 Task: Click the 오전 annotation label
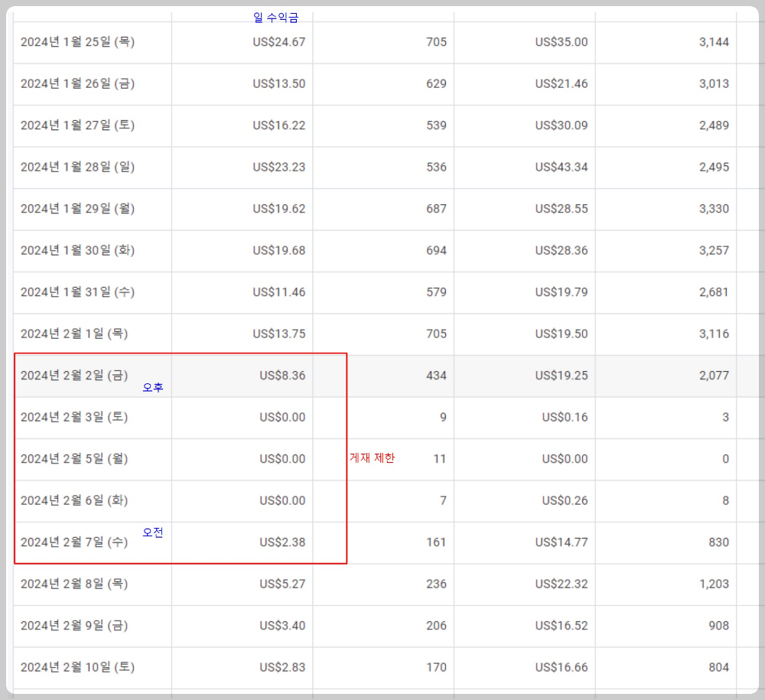[152, 532]
